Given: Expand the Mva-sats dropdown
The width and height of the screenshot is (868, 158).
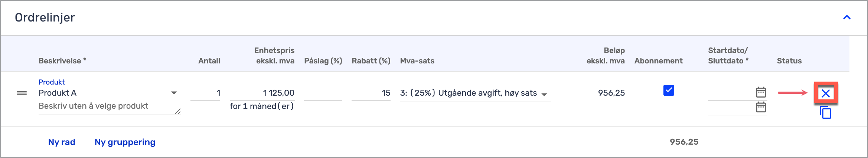Looking at the screenshot, I should (544, 94).
